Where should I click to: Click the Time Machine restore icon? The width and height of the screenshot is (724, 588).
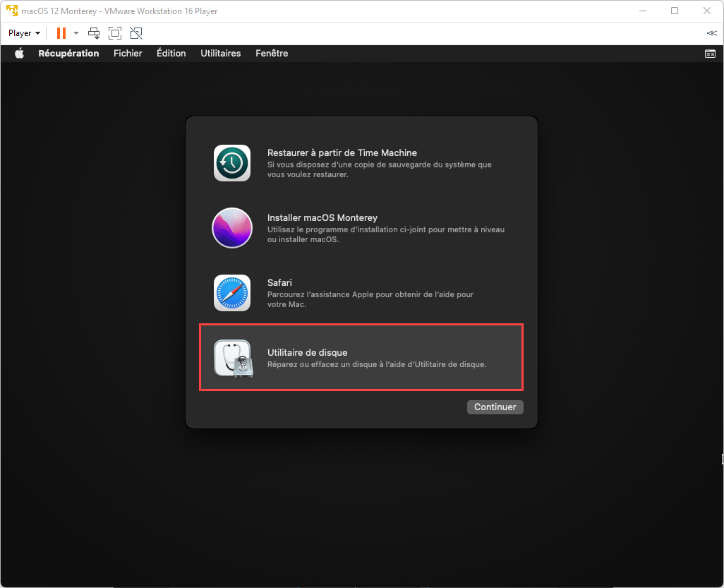(x=232, y=163)
